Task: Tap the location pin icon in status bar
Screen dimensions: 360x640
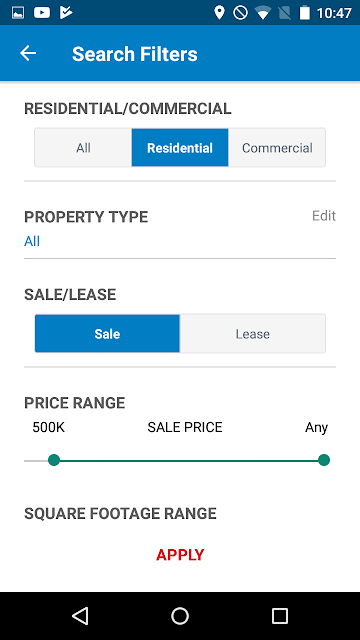Action: (219, 13)
